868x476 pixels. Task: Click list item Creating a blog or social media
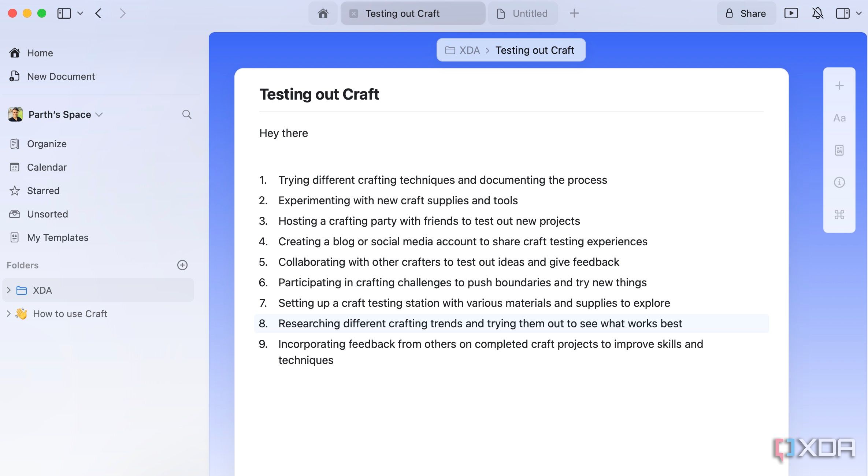click(x=463, y=242)
